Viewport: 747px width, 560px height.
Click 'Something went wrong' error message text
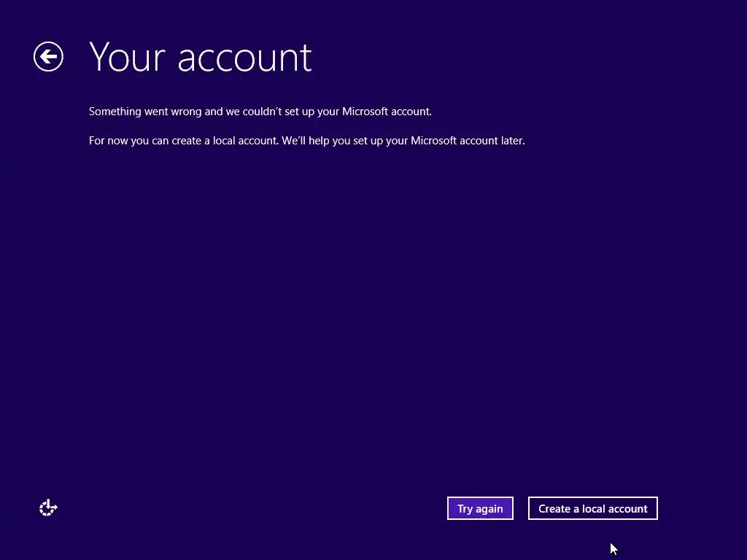260,112
